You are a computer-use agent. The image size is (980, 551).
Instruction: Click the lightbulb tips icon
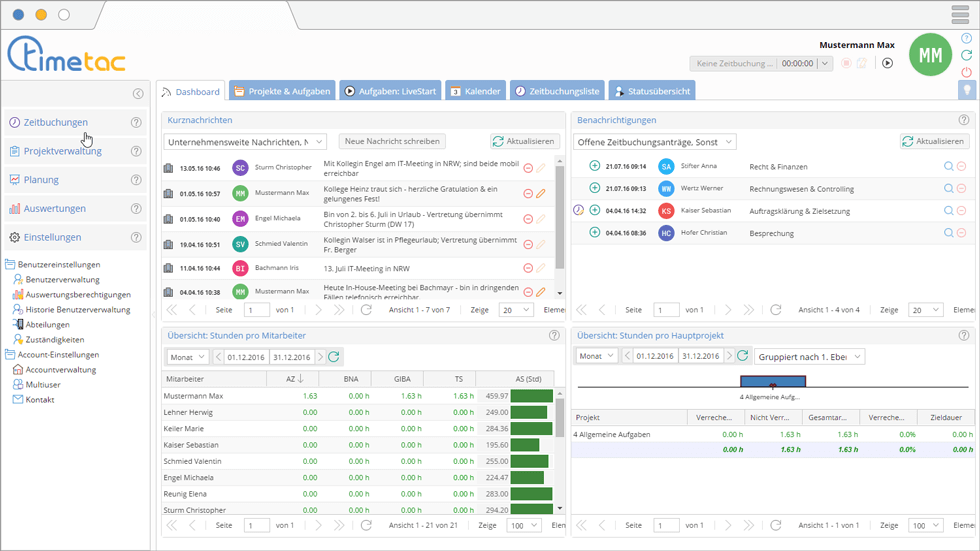[x=966, y=90]
